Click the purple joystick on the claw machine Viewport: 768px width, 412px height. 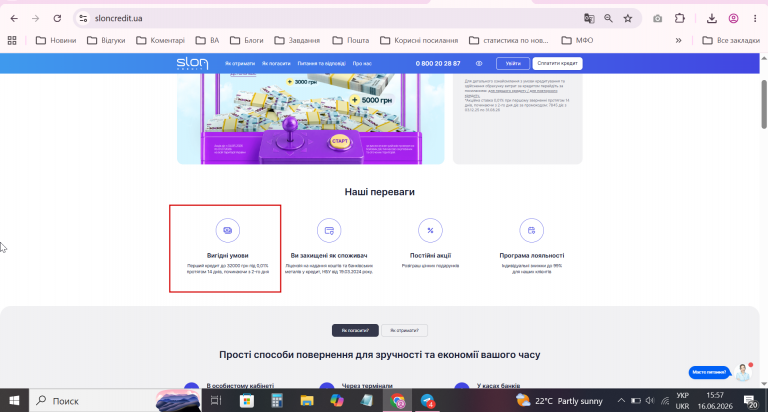pos(290,133)
